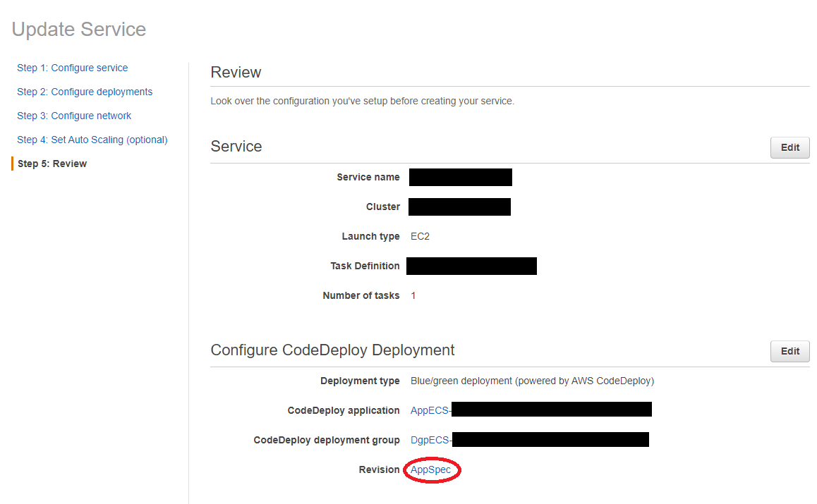Click the Number of tasks label

pyautogui.click(x=361, y=295)
